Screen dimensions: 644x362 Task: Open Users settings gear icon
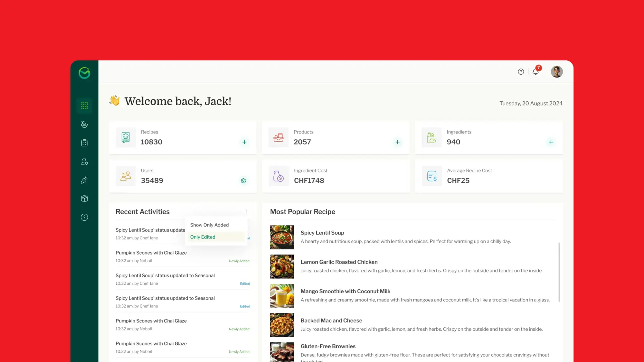point(243,181)
